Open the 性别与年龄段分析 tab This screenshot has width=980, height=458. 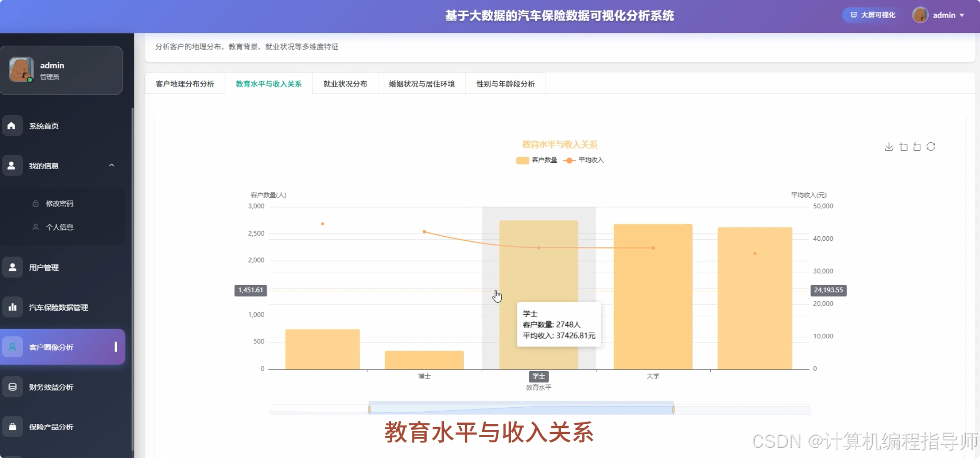click(505, 84)
